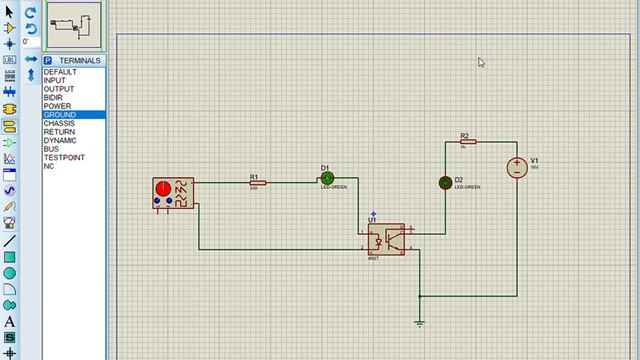Switch to Component Mode tool
The image size is (640, 360).
click(x=9, y=28)
